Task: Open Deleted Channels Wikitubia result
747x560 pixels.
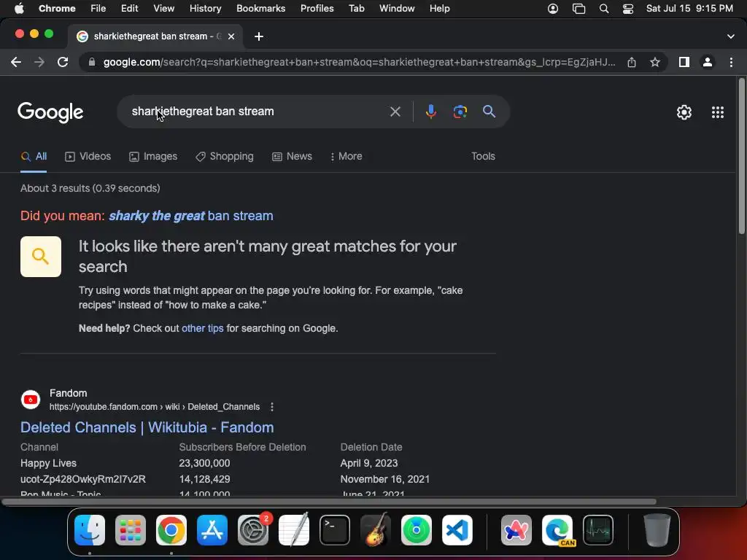Action: (x=147, y=427)
